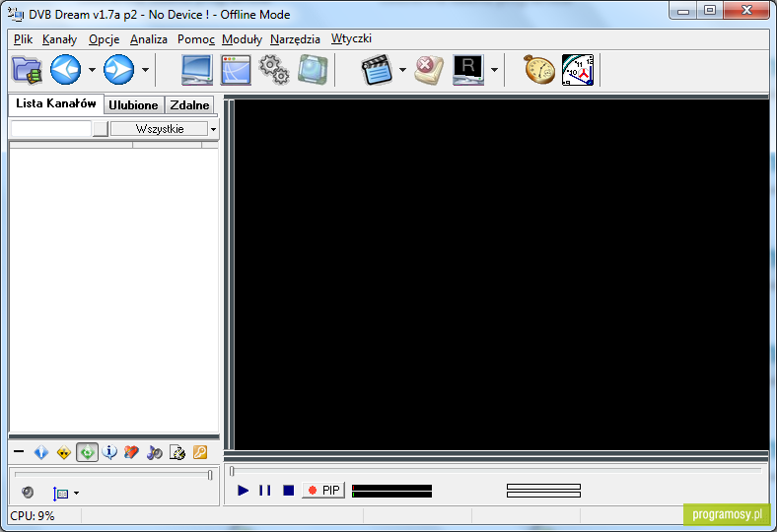
Task: Click the channel search input field
Action: (51, 129)
